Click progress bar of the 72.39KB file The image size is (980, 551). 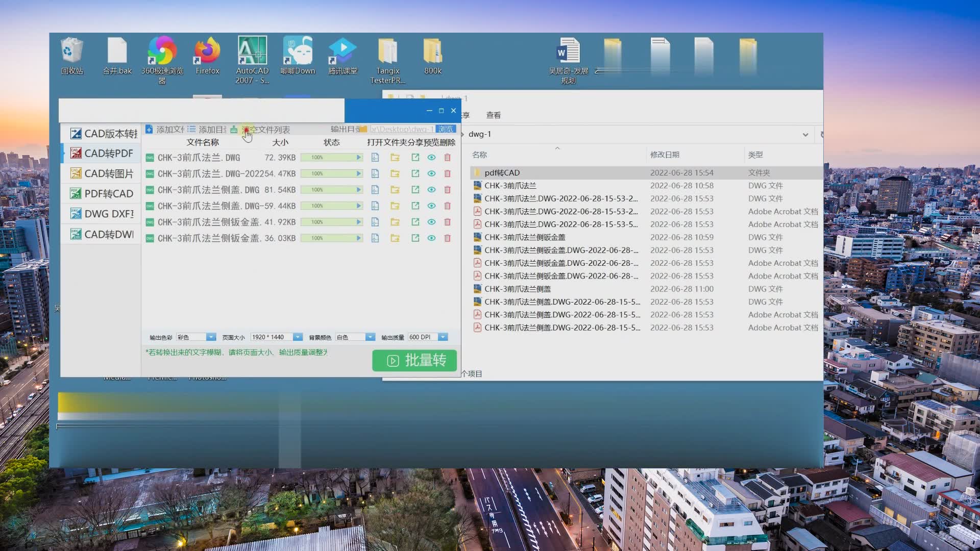(x=331, y=158)
